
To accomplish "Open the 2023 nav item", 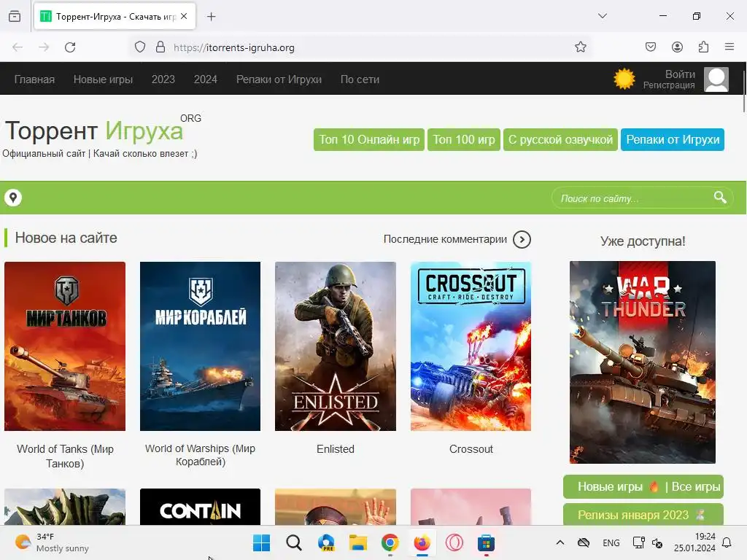I will 163,79.
